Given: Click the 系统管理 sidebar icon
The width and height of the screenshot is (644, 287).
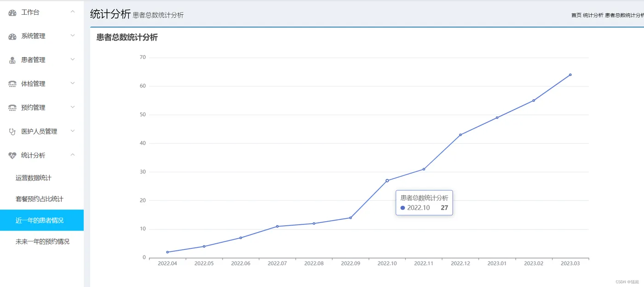Looking at the screenshot, I should tap(12, 36).
